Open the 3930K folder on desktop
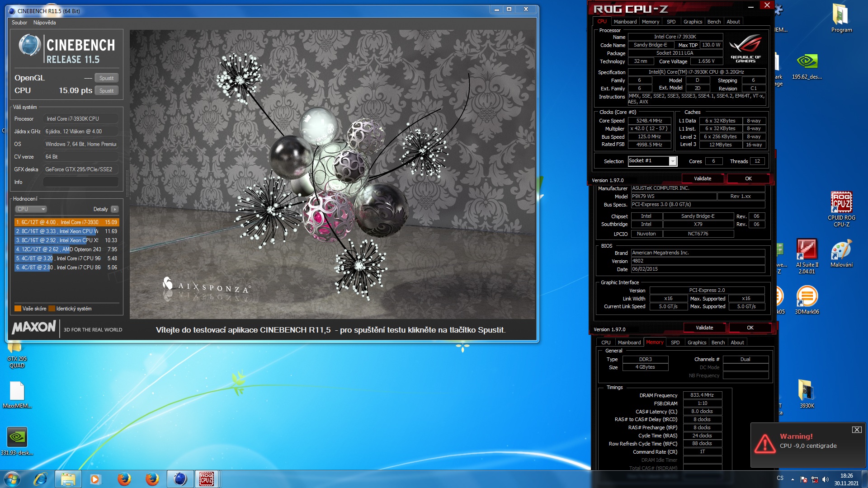The height and width of the screenshot is (488, 868). click(x=807, y=394)
